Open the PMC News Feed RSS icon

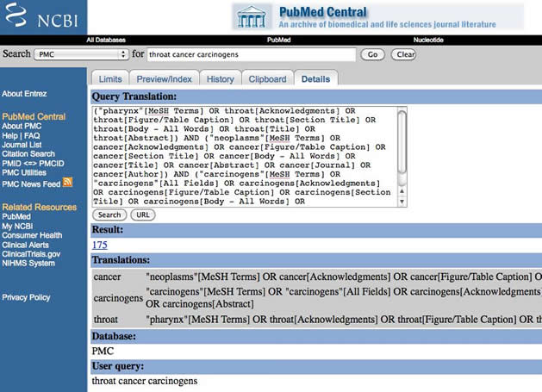tap(68, 182)
